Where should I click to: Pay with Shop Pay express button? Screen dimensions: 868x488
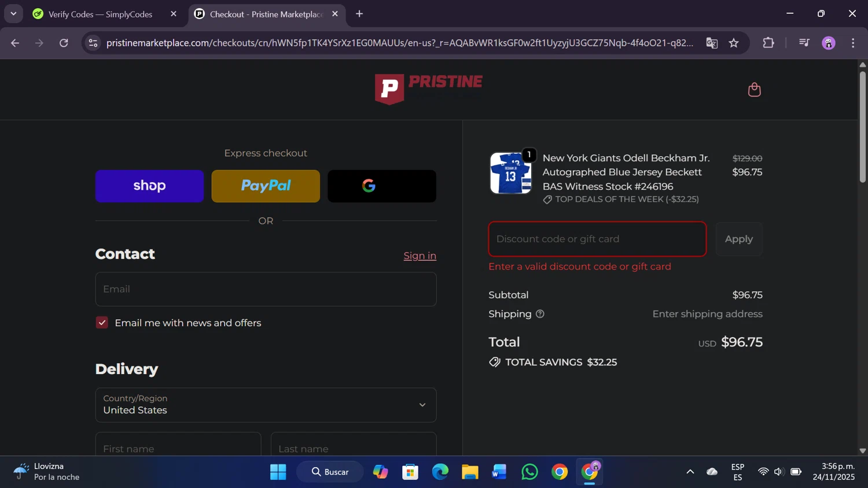tap(149, 186)
